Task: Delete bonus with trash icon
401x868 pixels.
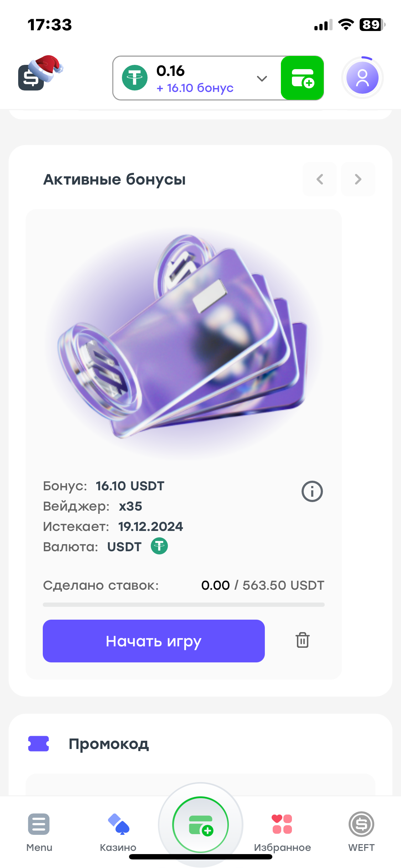Action: pos(302,640)
